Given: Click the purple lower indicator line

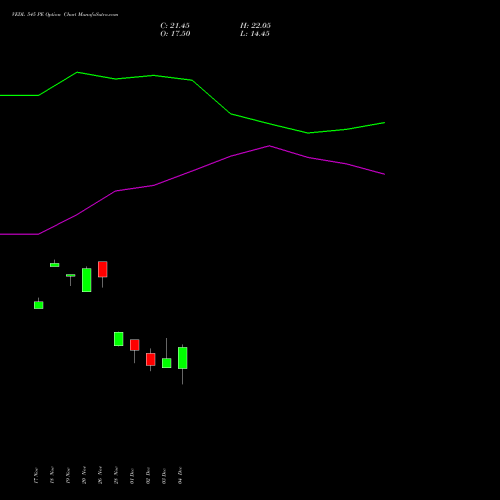Looking at the screenshot, I should 193,171.
